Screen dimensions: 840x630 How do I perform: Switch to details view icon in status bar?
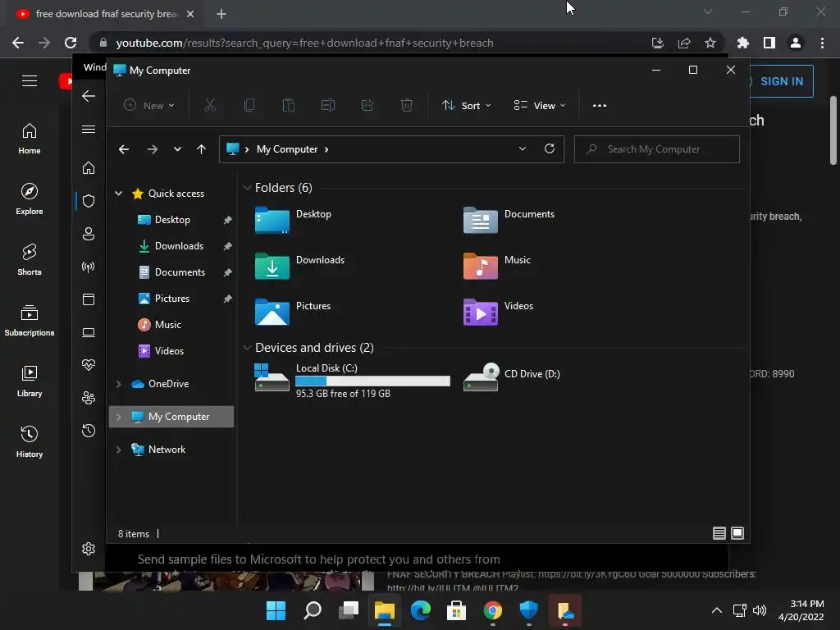pyautogui.click(x=719, y=533)
